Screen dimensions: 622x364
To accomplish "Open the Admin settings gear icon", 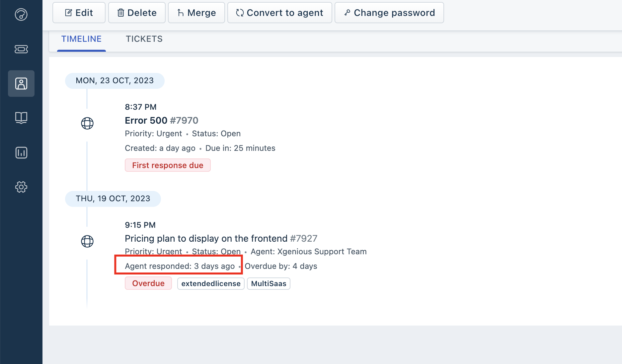I will [21, 187].
